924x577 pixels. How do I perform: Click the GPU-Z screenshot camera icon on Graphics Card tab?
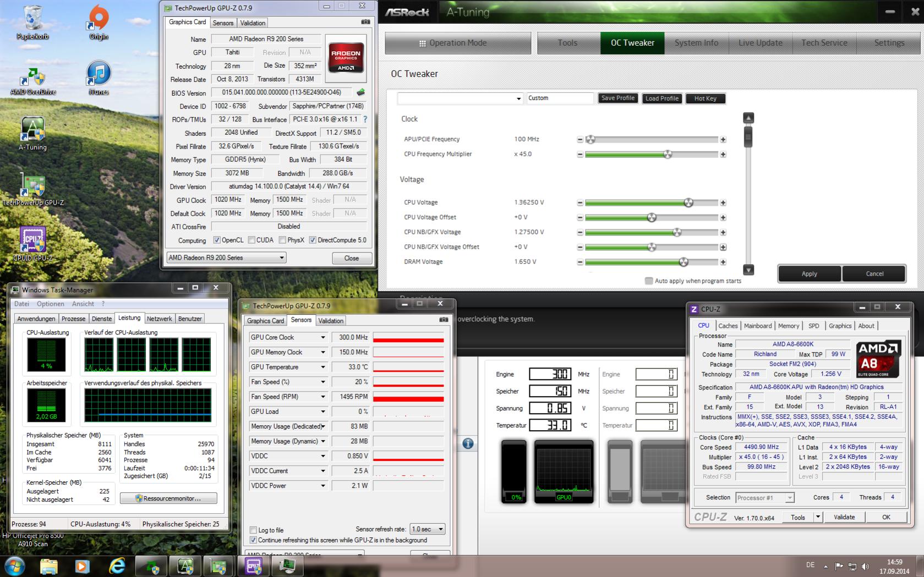pos(365,22)
